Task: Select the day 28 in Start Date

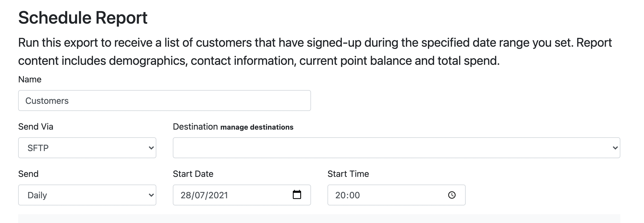Action: (185, 195)
